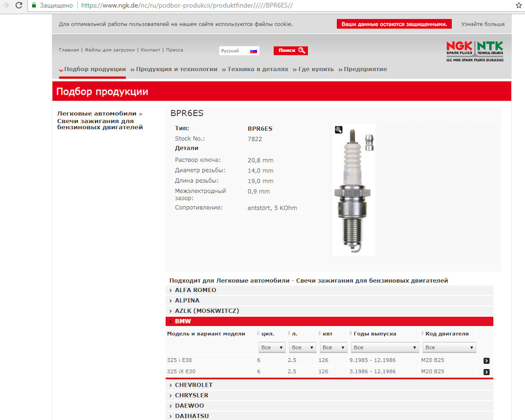Screen dimensions: 525x420
Task: Open the квт filter dropdown
Action: click(x=334, y=348)
